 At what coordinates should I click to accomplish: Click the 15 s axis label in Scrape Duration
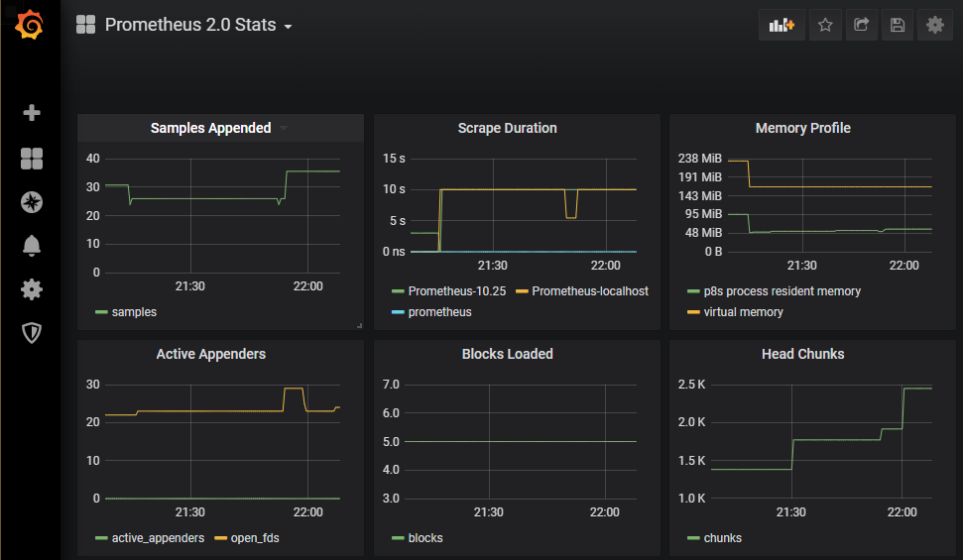tap(394, 159)
